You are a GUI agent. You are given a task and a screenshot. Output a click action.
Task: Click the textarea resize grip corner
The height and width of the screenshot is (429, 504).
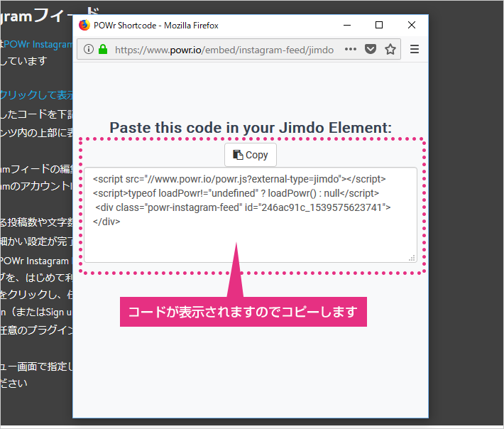(412, 258)
